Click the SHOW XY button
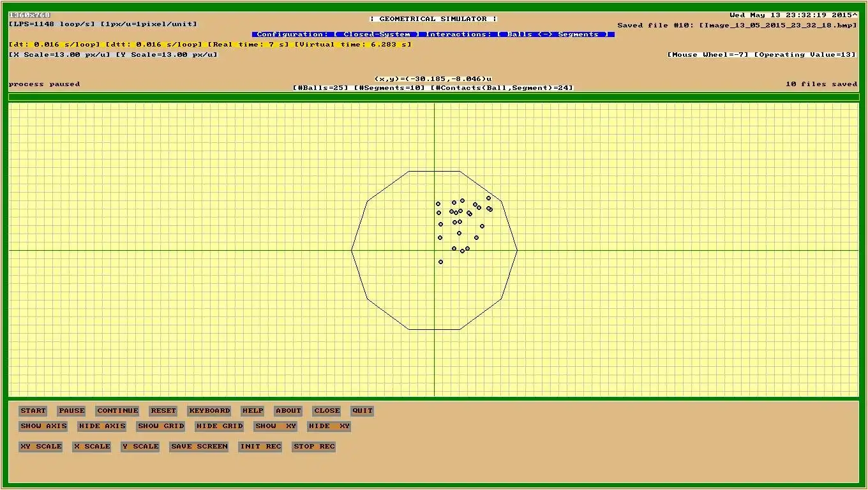The width and height of the screenshot is (868, 490). point(276,426)
